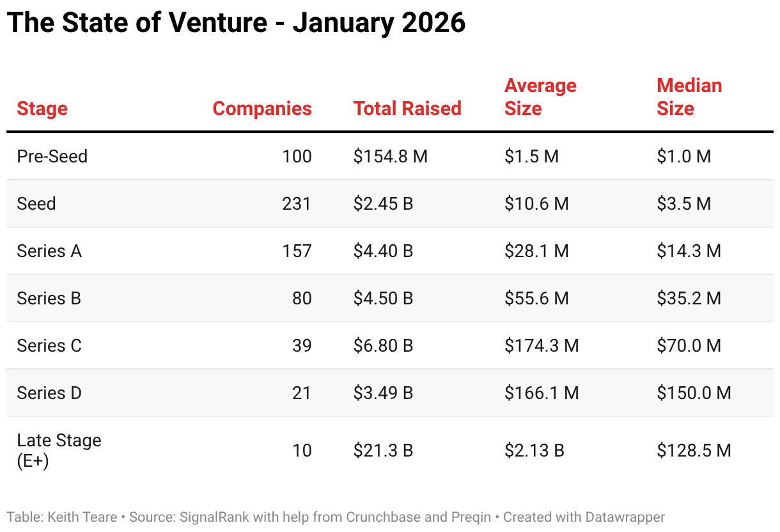
Task: Click the $150.0 M median size cell
Action: (694, 393)
